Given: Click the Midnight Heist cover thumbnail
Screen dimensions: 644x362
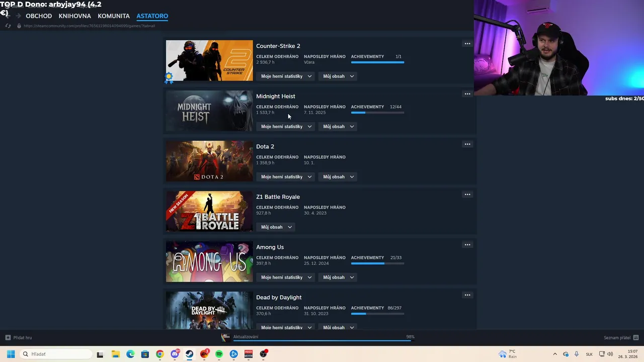Looking at the screenshot, I should (x=209, y=111).
